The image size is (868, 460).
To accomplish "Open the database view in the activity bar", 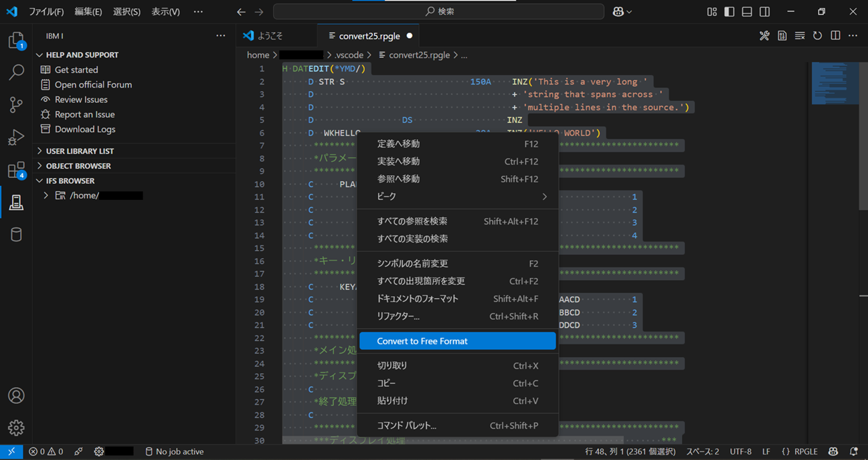I will point(16,234).
